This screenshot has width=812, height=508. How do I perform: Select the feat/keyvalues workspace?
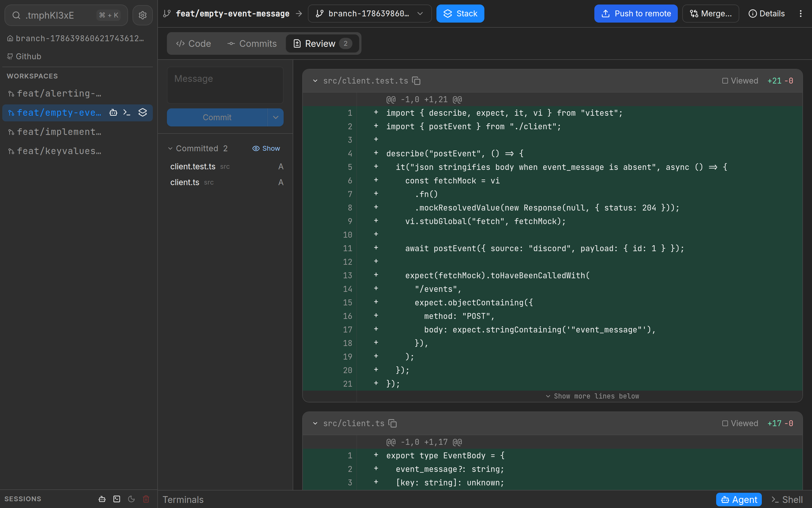[x=78, y=151]
